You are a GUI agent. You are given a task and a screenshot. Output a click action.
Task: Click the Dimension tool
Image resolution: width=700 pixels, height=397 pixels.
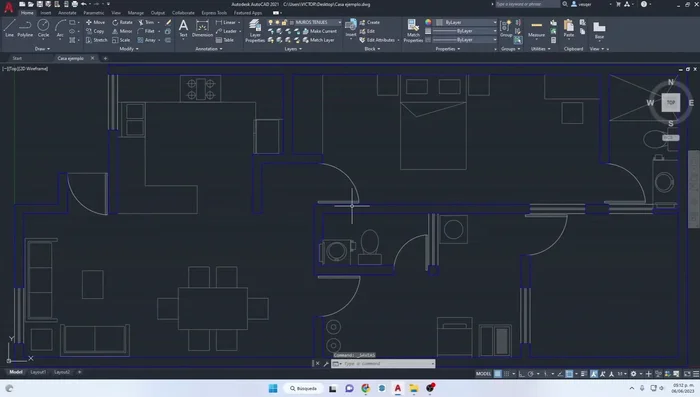pyautogui.click(x=202, y=28)
